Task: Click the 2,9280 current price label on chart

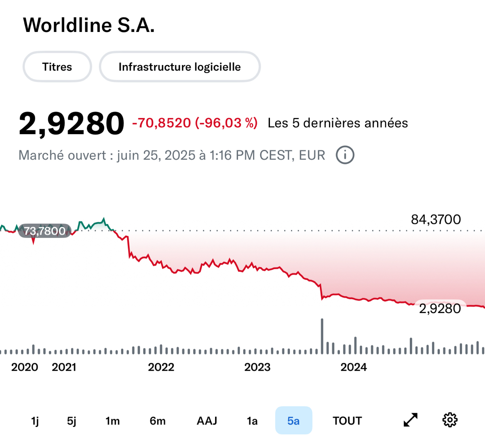Action: click(440, 309)
